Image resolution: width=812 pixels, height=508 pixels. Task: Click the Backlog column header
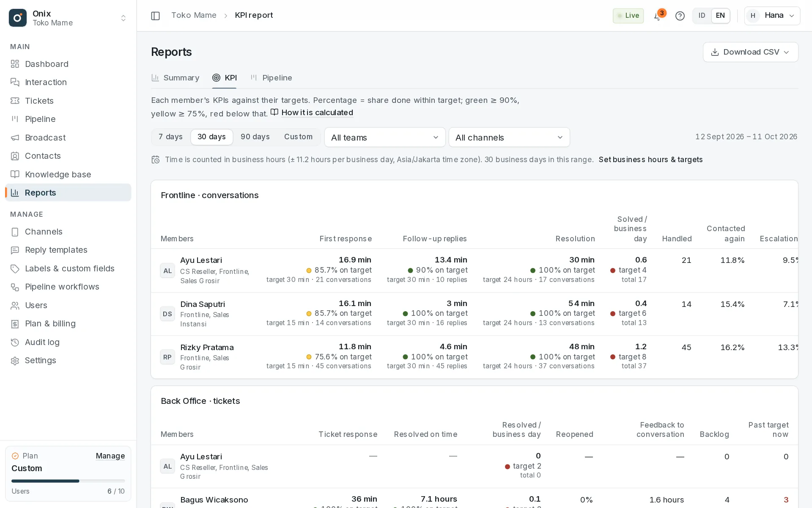coord(714,434)
